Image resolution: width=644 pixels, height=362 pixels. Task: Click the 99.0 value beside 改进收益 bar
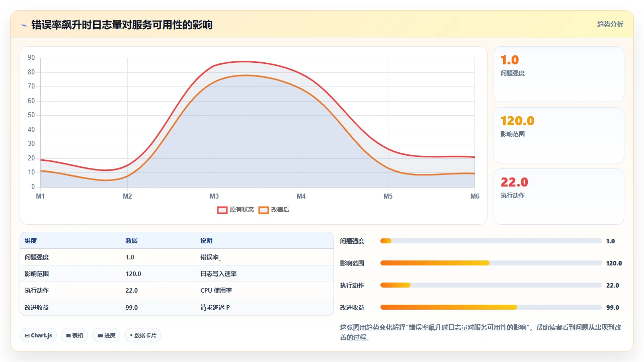pos(613,307)
